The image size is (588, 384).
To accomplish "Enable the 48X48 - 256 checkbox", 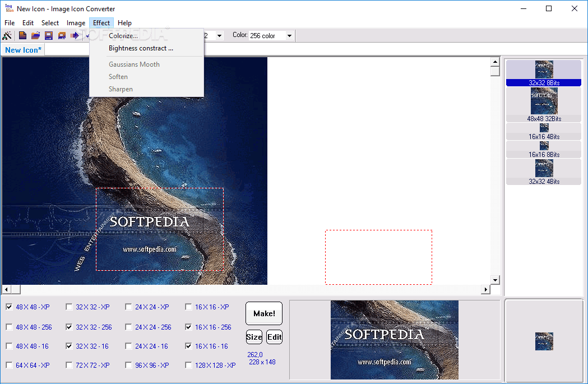I will pyautogui.click(x=9, y=327).
